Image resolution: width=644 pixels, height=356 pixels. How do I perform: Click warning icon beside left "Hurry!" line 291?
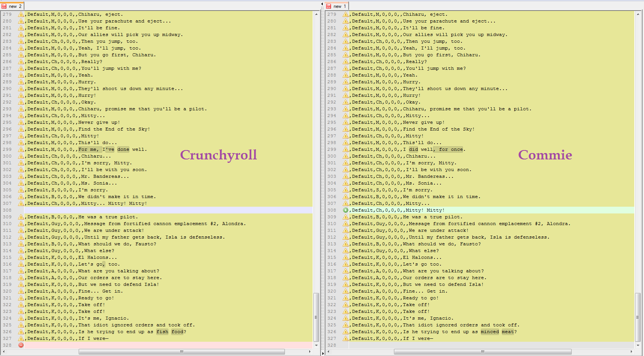coord(21,95)
